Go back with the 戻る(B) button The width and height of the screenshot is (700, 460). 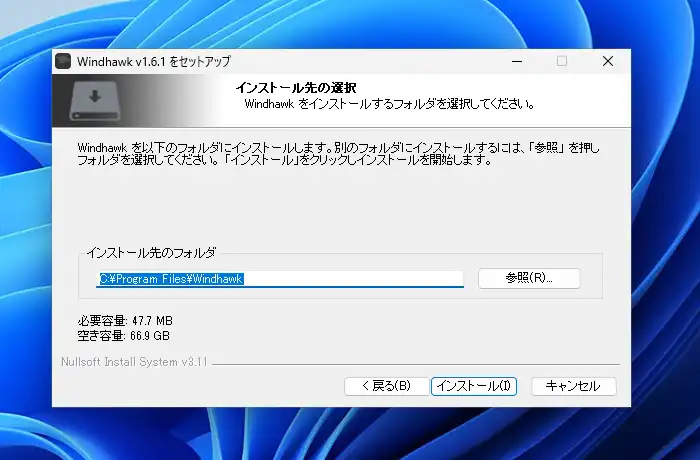tap(387, 386)
